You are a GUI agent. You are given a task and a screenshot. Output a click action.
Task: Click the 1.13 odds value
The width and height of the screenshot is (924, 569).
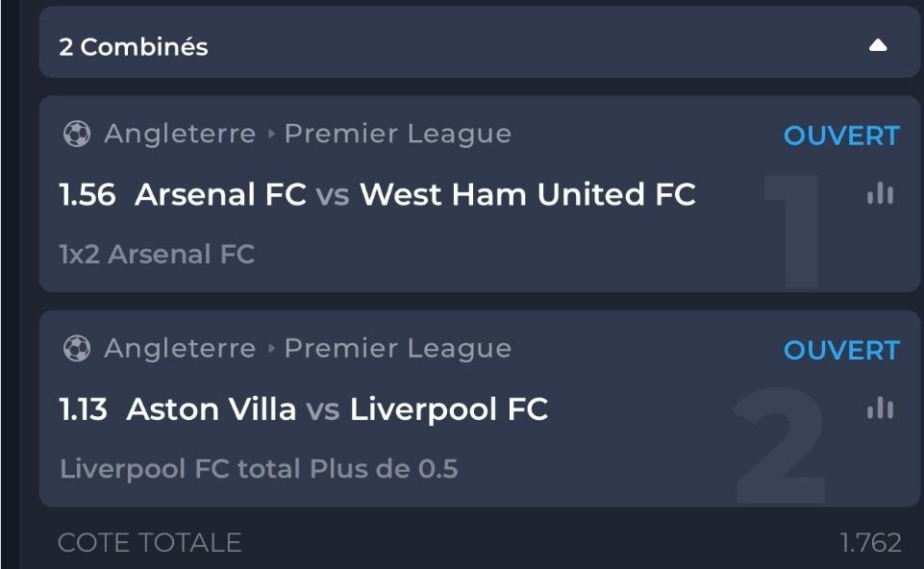pos(83,409)
